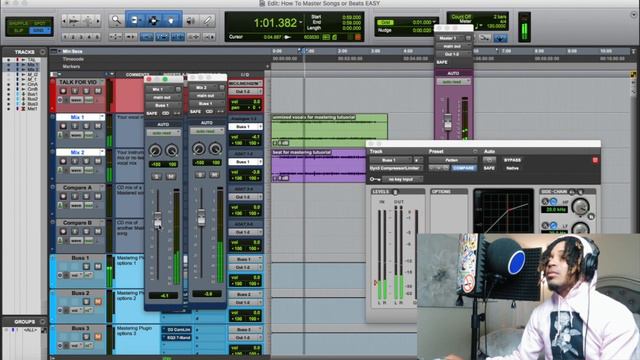The image size is (640, 360).
Task: Enable Spot edit mode
Action: 40,23
